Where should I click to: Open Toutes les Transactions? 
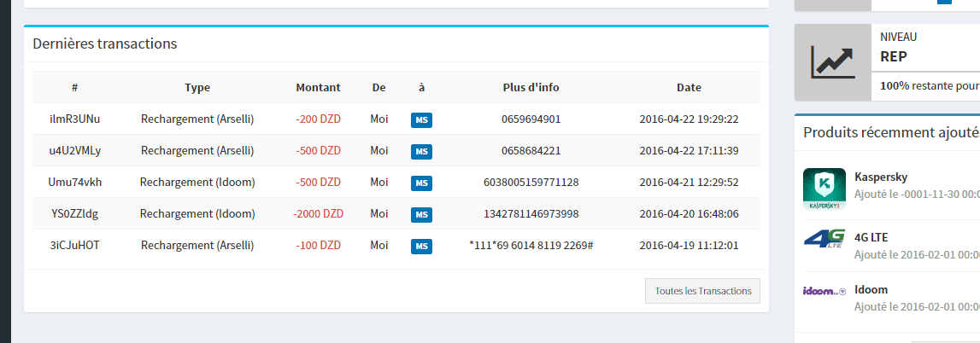tap(702, 291)
